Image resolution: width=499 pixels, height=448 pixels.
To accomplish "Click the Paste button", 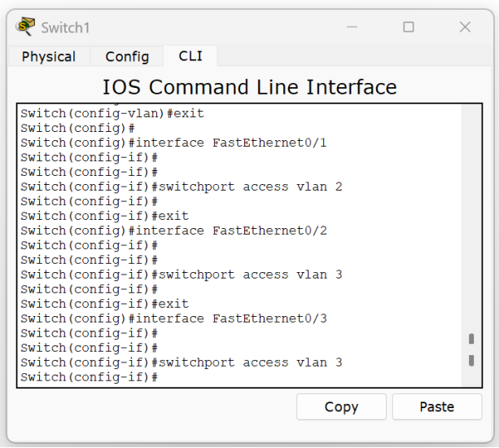I will pos(437,407).
